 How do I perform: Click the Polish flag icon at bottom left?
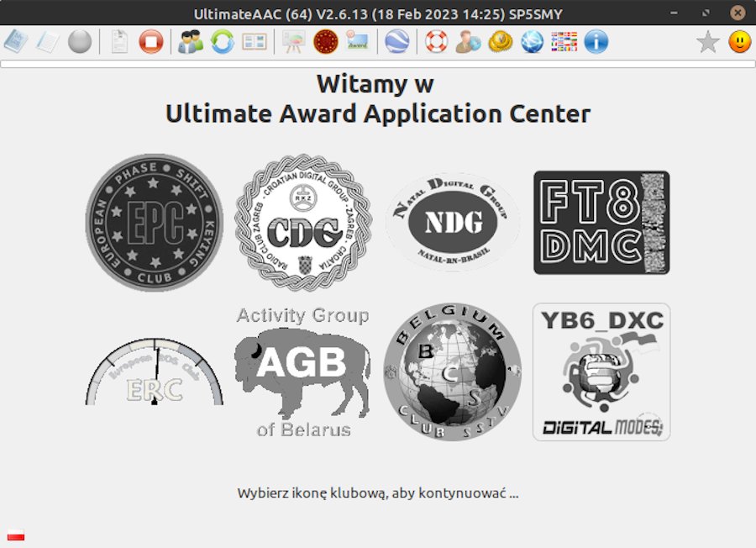click(x=16, y=535)
